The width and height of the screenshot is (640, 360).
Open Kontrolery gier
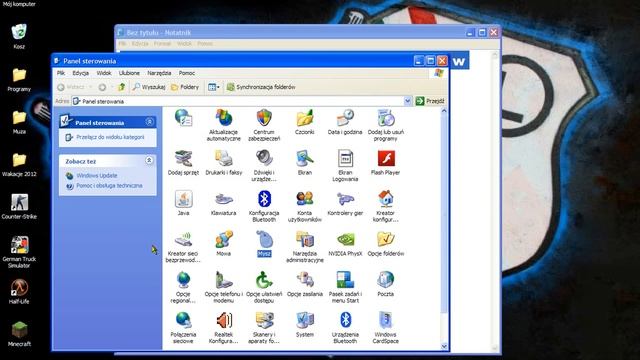point(345,203)
